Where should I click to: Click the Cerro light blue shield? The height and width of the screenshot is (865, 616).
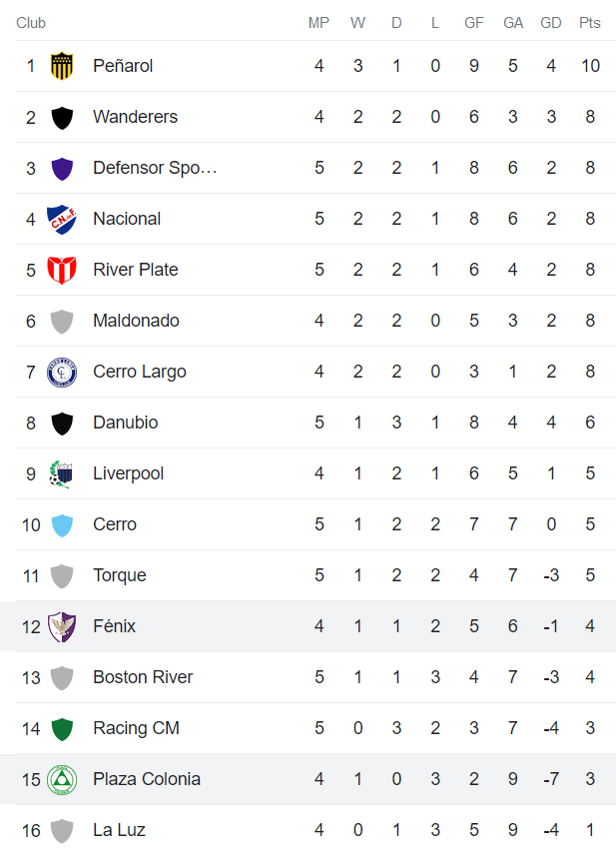click(x=62, y=524)
